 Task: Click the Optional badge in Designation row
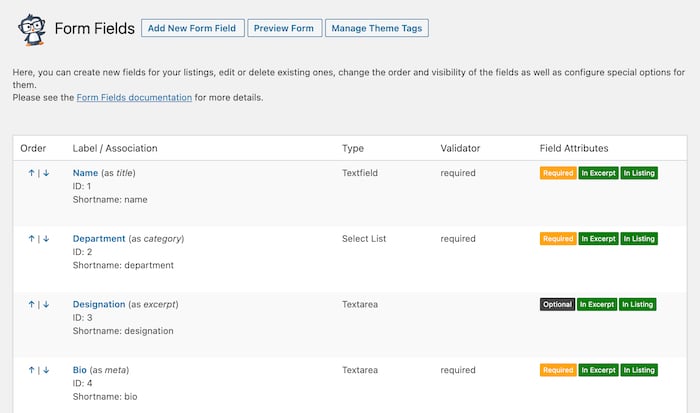tap(557, 305)
